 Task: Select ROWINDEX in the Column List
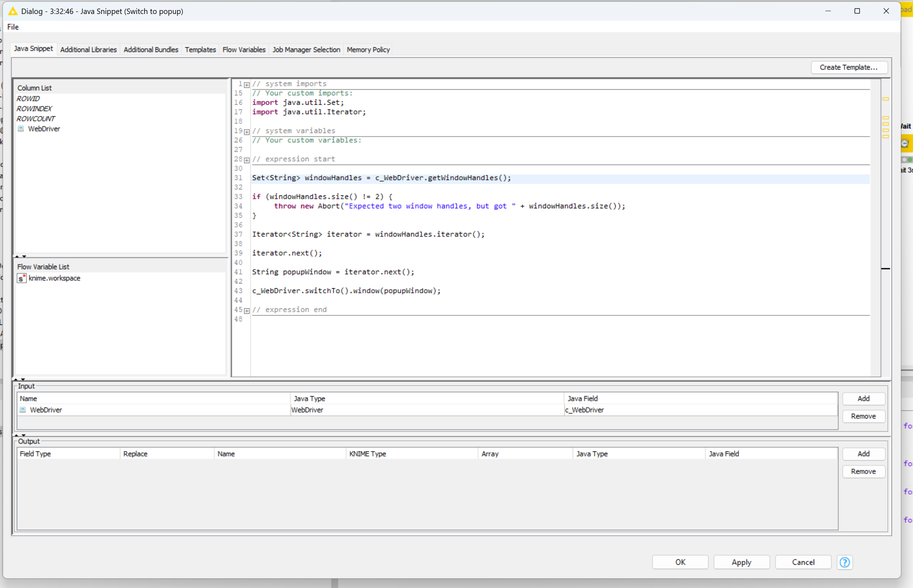[34, 109]
